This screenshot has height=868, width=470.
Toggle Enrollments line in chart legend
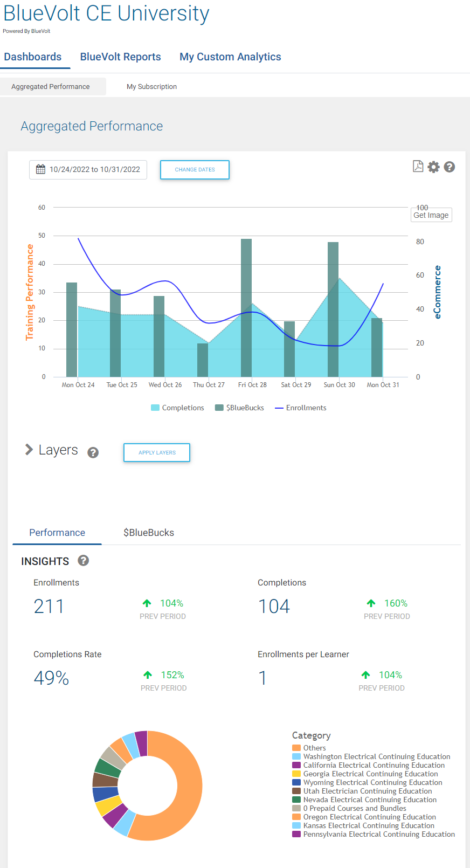[x=300, y=408]
